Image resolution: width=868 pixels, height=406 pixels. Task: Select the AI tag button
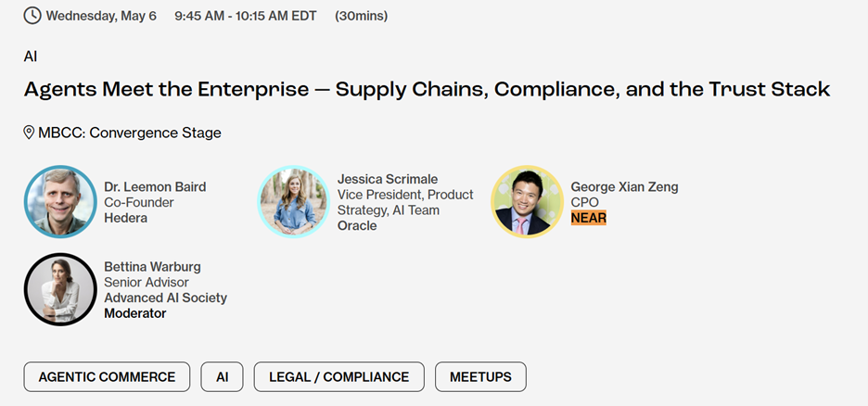222,376
